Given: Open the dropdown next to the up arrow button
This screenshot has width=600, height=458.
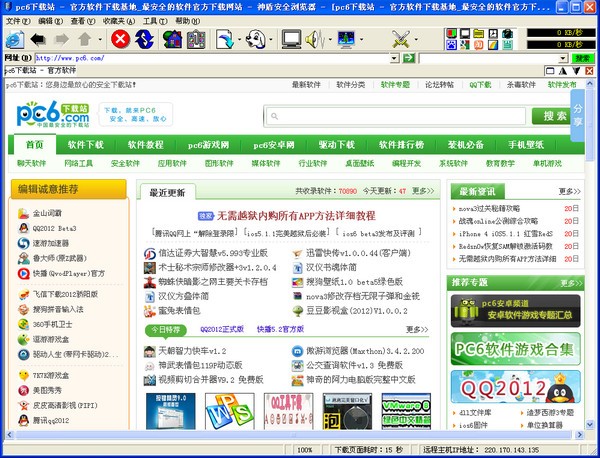Looking at the screenshot, I should tap(100, 39).
